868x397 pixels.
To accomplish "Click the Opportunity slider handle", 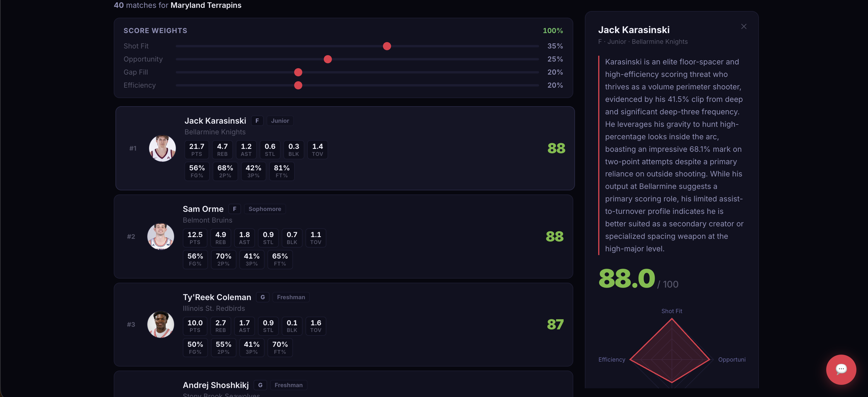I will click(x=328, y=59).
